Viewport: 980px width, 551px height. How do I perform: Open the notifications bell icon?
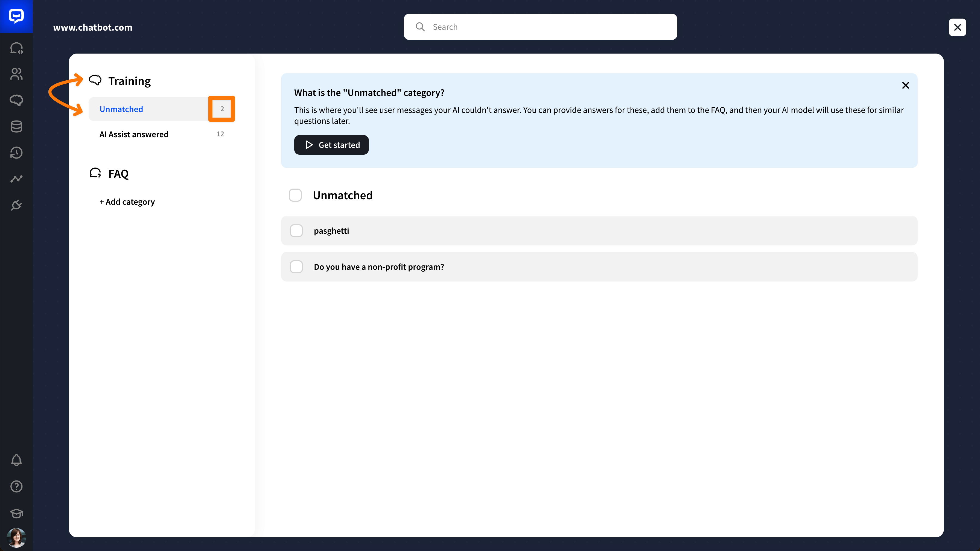pos(16,460)
